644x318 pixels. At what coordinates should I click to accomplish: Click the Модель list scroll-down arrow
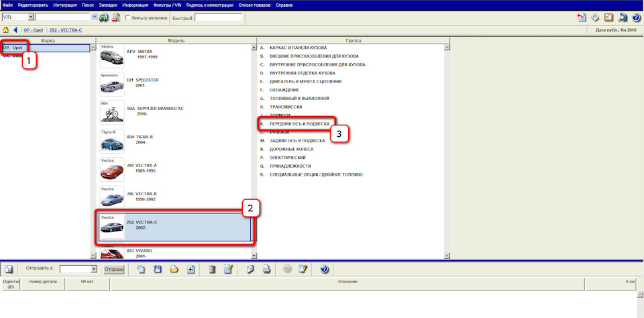(254, 256)
